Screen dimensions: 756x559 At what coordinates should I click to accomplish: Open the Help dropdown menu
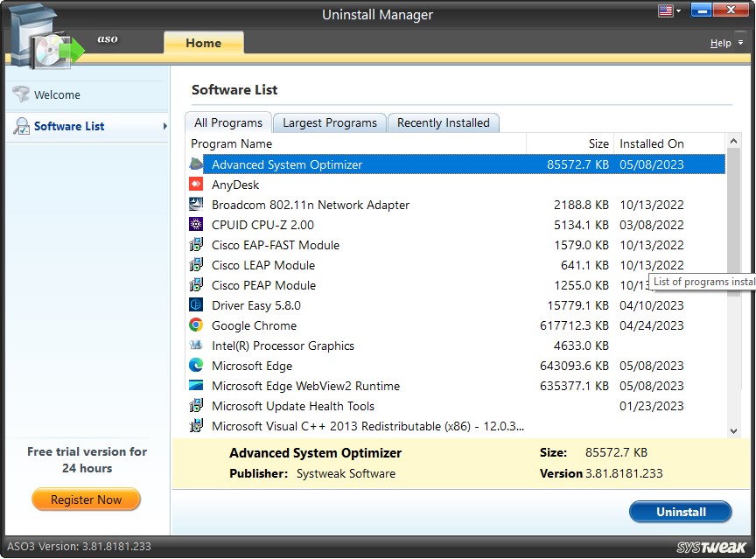[724, 42]
